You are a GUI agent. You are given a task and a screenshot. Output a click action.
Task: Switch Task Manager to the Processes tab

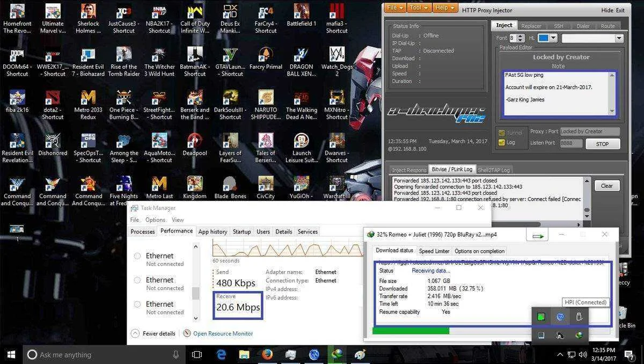point(143,231)
